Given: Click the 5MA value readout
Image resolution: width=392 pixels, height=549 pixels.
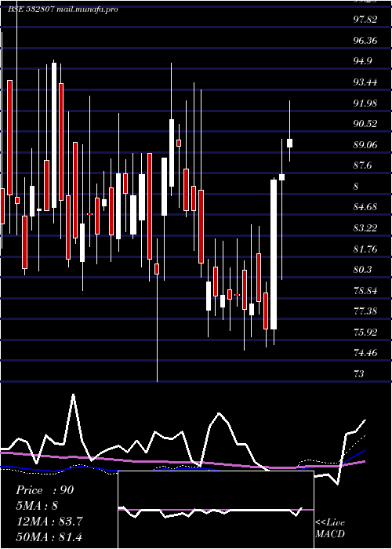Looking at the screenshot, I should click(37, 506).
